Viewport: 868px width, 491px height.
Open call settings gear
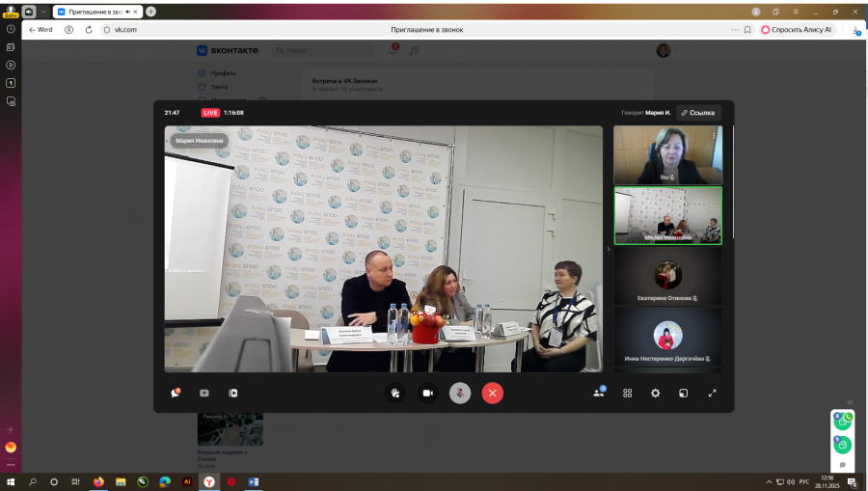pos(656,393)
